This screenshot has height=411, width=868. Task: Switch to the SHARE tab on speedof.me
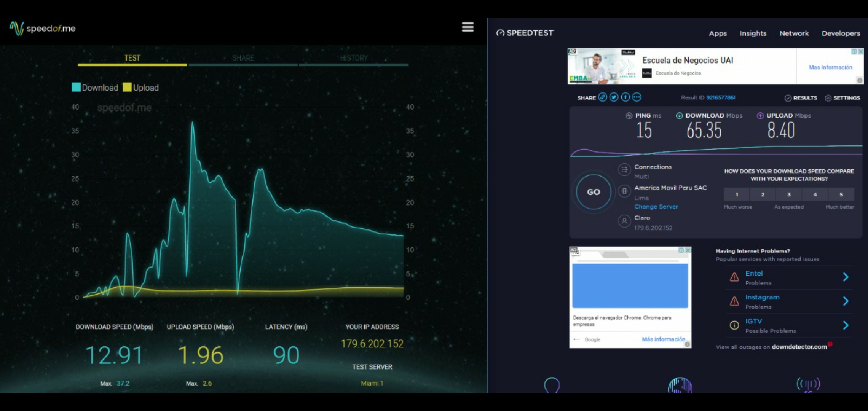[x=243, y=58]
